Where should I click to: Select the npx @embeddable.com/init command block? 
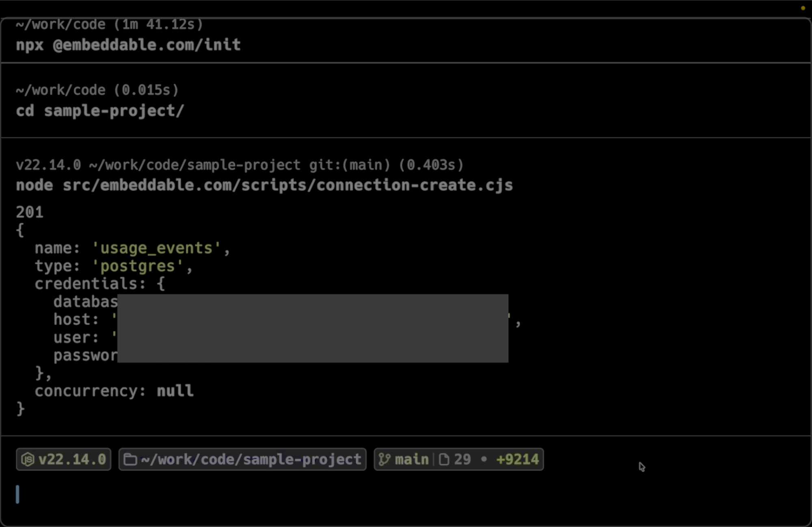pos(128,45)
